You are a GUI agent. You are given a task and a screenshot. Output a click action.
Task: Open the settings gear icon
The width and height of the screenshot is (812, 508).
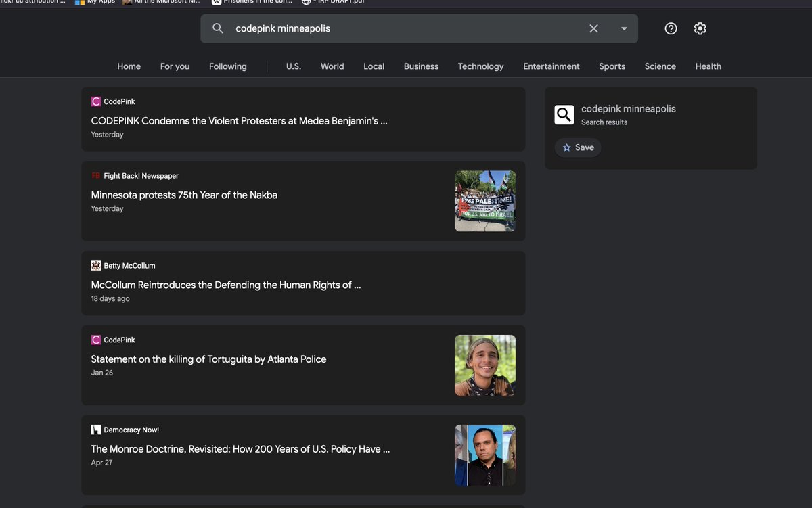pyautogui.click(x=700, y=28)
